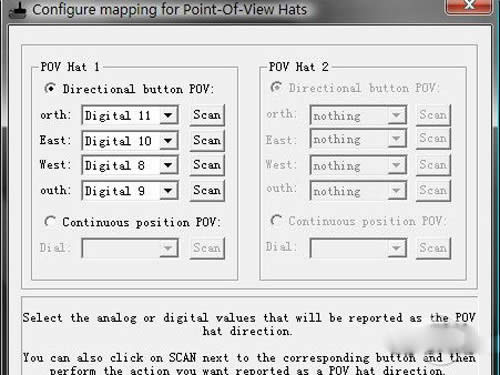Click Scan next to Hat 1 North
Image resolution: width=500 pixels, height=375 pixels.
point(207,115)
